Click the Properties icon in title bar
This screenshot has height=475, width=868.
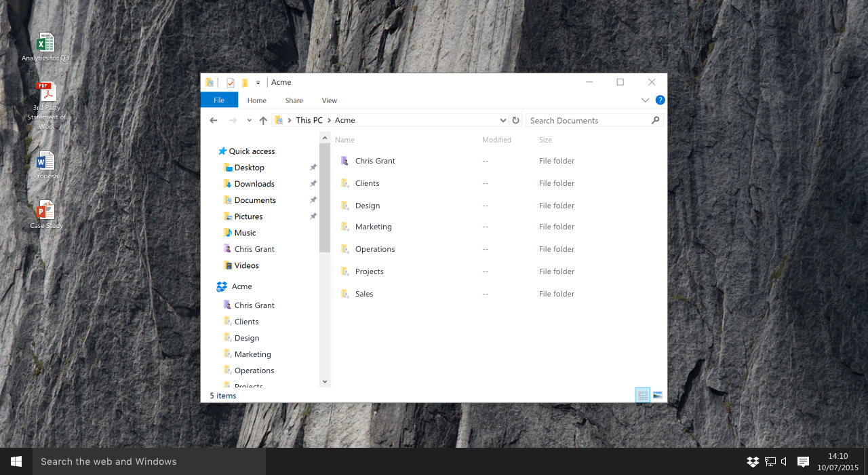click(231, 83)
